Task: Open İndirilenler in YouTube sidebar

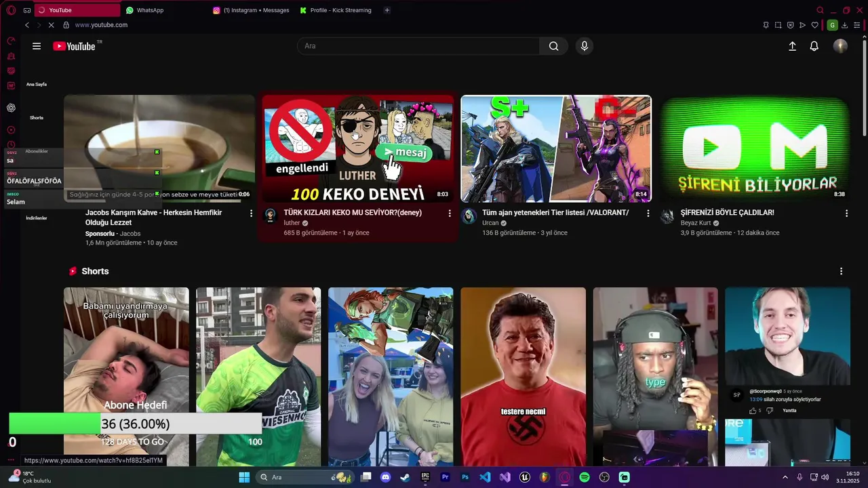Action: pyautogui.click(x=37, y=218)
